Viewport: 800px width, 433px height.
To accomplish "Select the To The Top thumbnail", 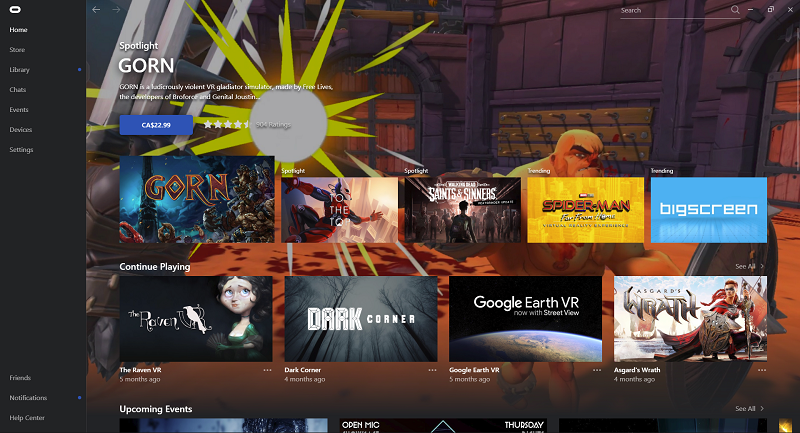I will tap(339, 210).
